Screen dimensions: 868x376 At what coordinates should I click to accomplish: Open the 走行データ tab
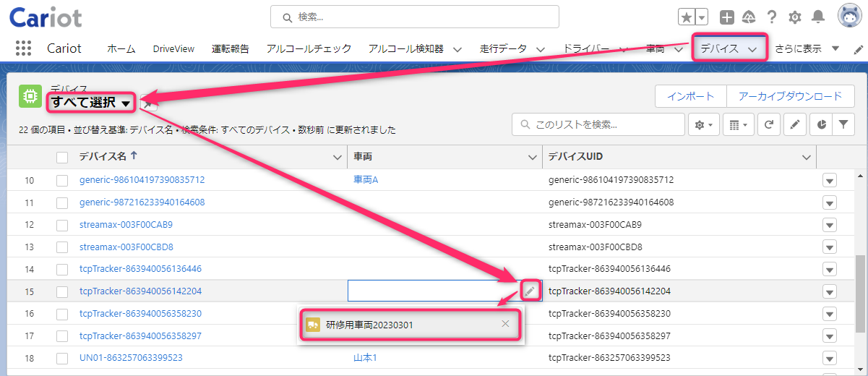click(x=503, y=48)
